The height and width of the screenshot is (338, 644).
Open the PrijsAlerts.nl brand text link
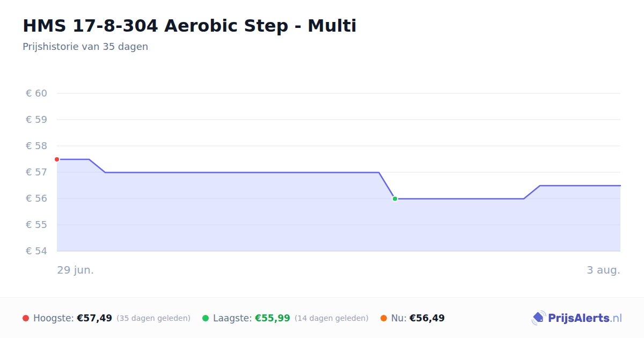coord(585,318)
